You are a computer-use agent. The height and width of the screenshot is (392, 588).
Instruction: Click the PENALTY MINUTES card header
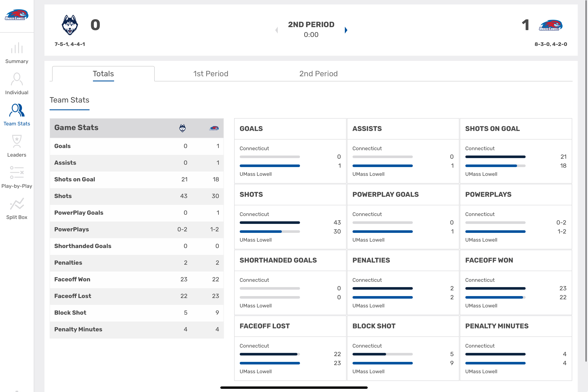(516, 326)
